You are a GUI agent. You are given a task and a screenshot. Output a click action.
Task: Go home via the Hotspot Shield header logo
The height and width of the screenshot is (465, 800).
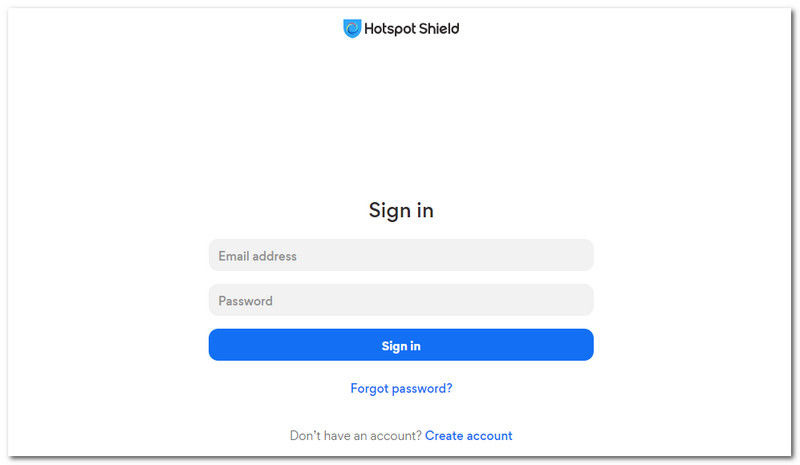point(401,29)
